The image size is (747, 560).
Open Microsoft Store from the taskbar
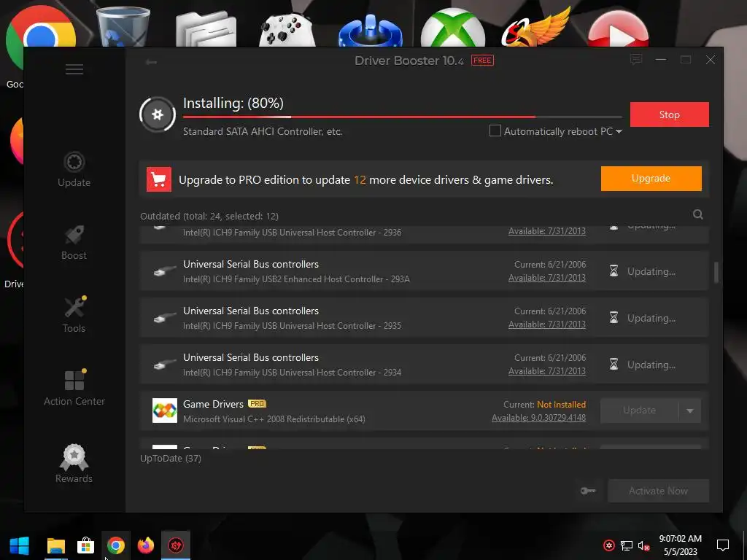pyautogui.click(x=86, y=545)
